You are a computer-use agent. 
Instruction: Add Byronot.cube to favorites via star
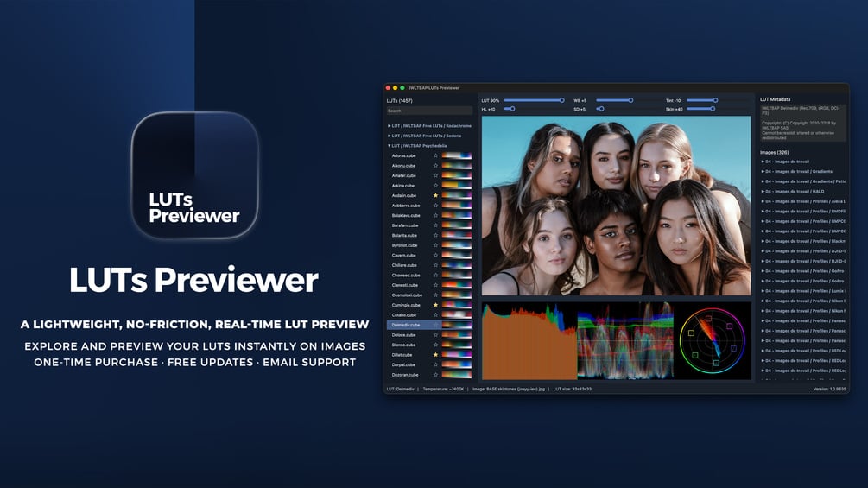coord(435,245)
